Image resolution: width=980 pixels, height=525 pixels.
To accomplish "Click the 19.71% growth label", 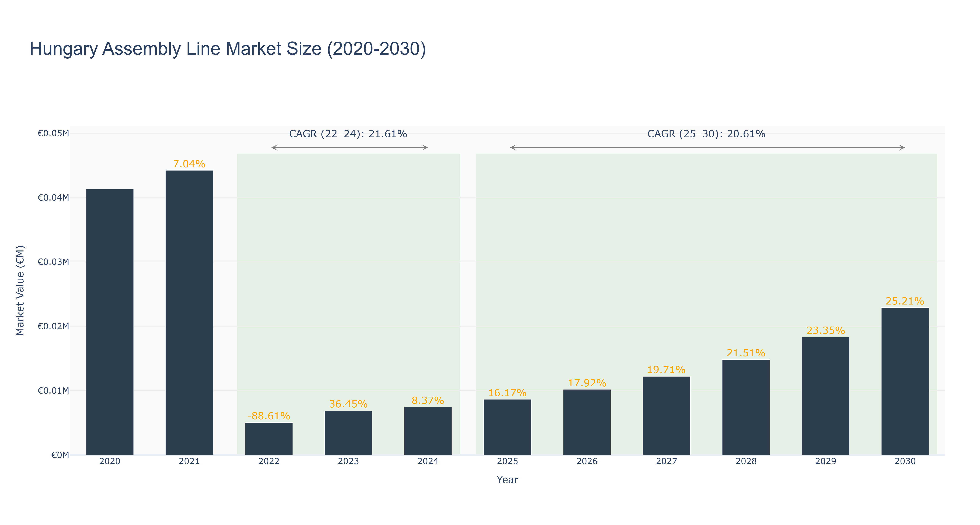I will 666,370.
